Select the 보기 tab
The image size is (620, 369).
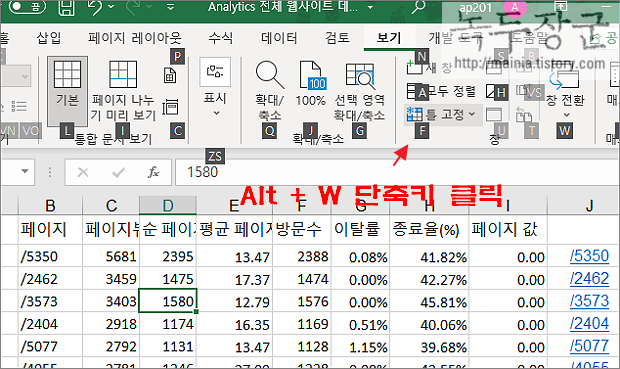[389, 38]
